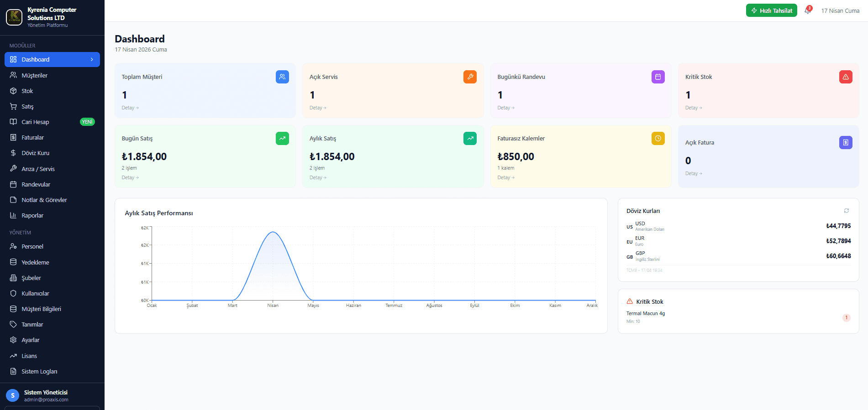Image resolution: width=868 pixels, height=410 pixels.
Task: Refresh the Döviz Kurları exchange rates
Action: coord(846,211)
